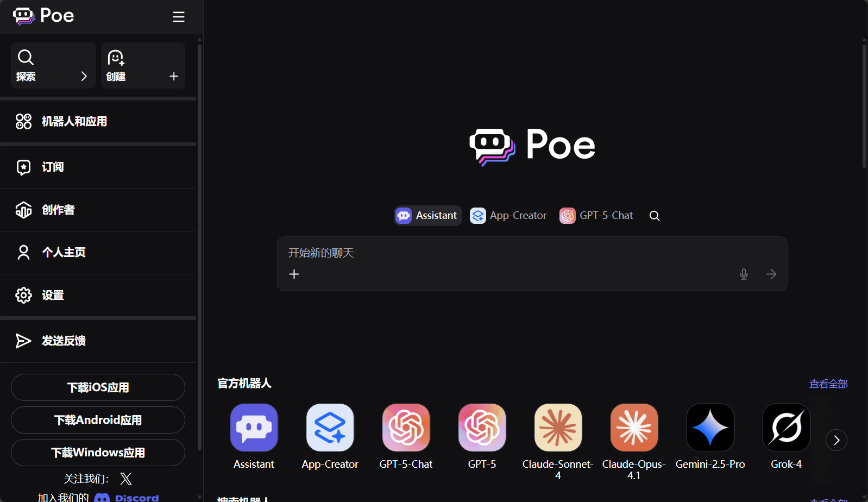Click the next arrow in bots carousel
This screenshot has width=868, height=502.
pyautogui.click(x=836, y=440)
